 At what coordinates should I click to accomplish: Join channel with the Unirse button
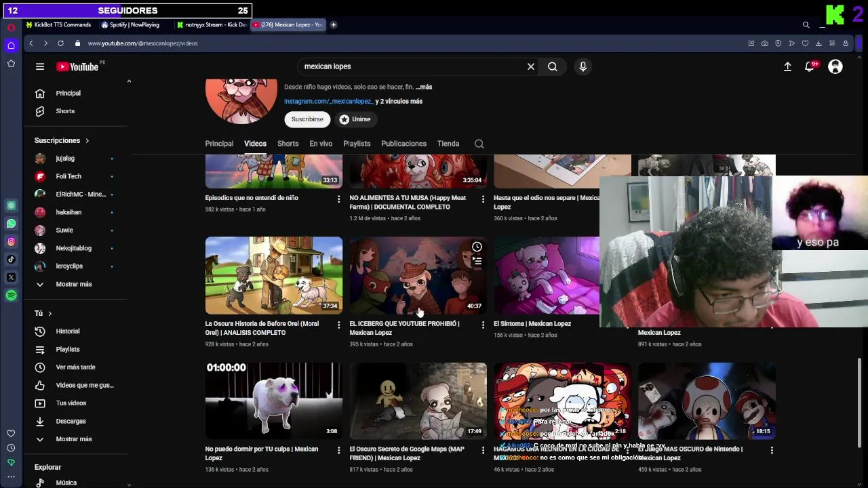click(x=355, y=119)
